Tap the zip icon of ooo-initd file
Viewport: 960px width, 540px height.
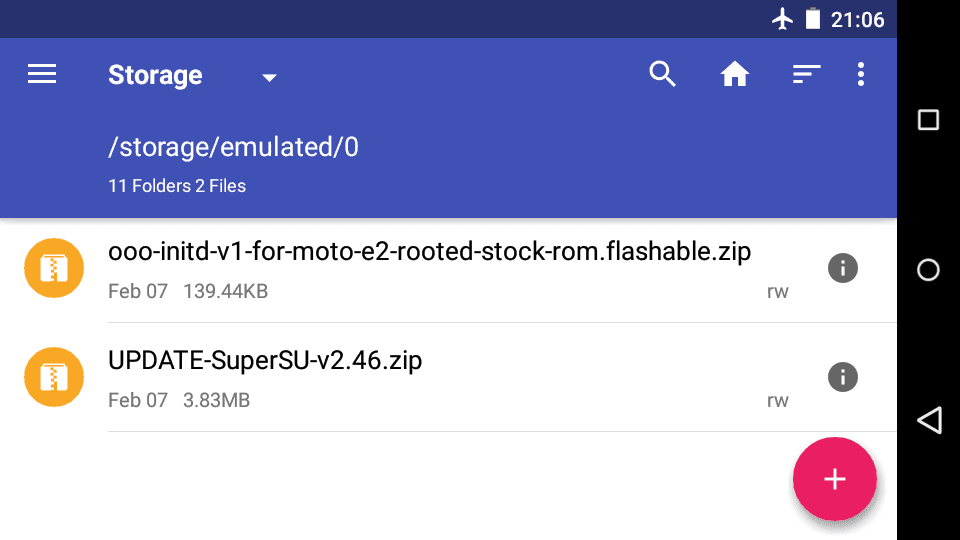click(x=54, y=268)
